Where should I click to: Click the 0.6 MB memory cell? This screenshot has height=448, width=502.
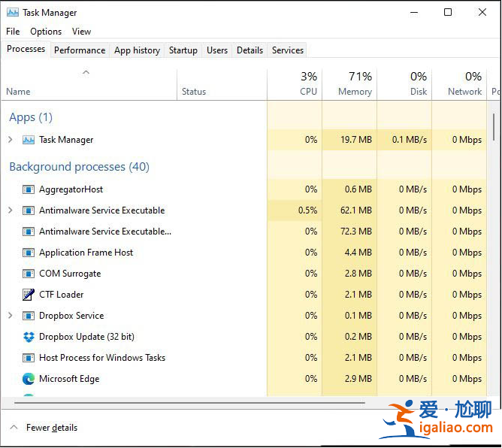[349, 189]
